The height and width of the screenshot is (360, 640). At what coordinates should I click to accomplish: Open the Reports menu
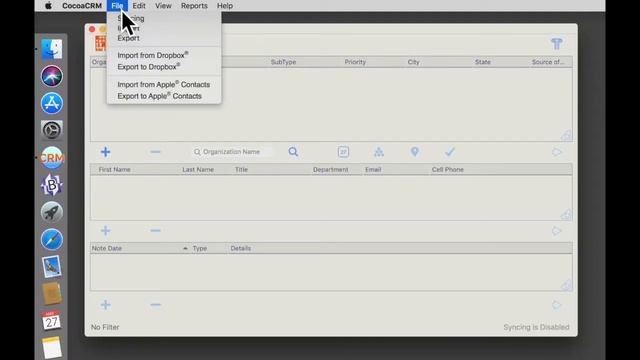tap(194, 6)
